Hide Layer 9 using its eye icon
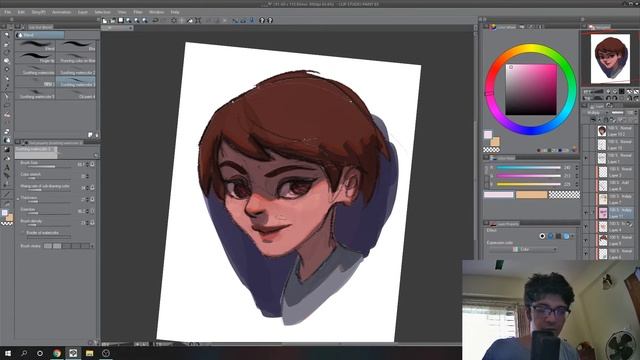The height and width of the screenshot is (360, 640). pyautogui.click(x=587, y=240)
